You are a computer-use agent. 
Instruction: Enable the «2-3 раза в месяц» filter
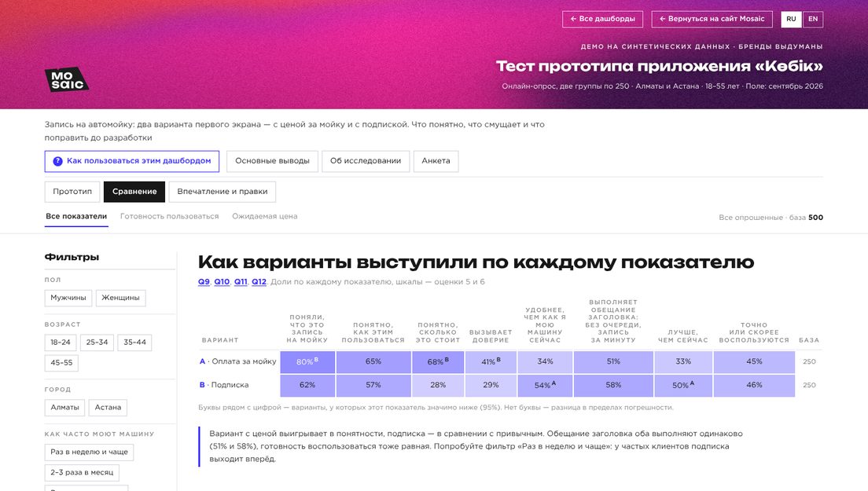tap(82, 473)
